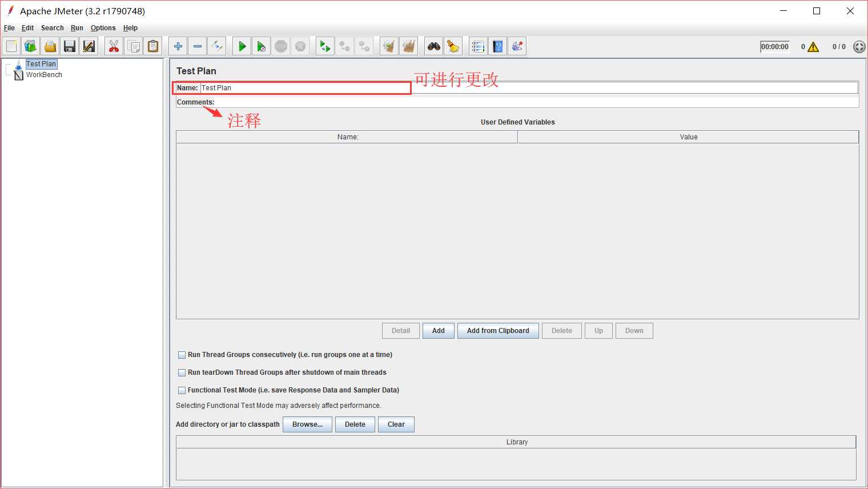The width and height of the screenshot is (868, 489).
Task: Expand all tree nodes with plus icon
Action: tap(178, 46)
